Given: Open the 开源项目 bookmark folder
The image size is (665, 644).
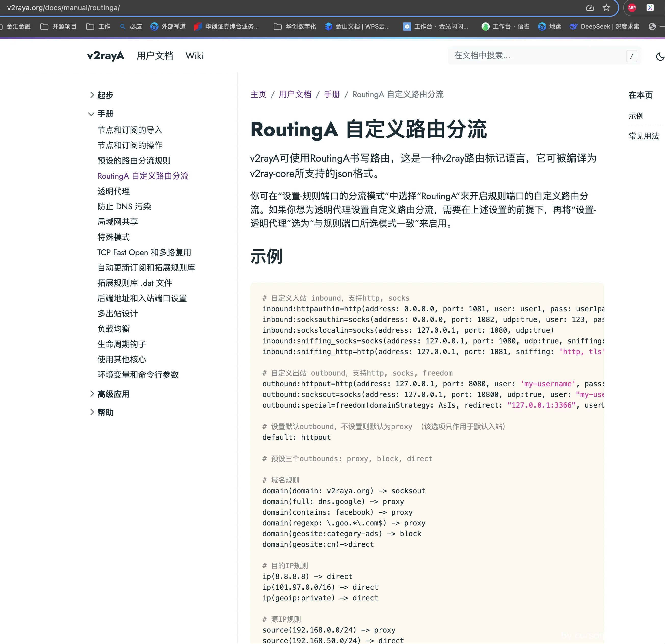Looking at the screenshot, I should pos(58,27).
